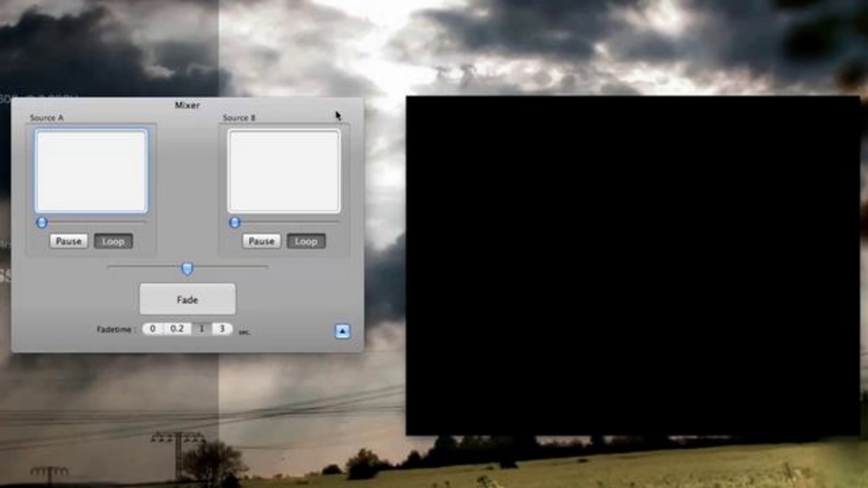Screen dimensions: 868x488
Task: Select the 1 second fadetime segment
Action: tap(202, 329)
